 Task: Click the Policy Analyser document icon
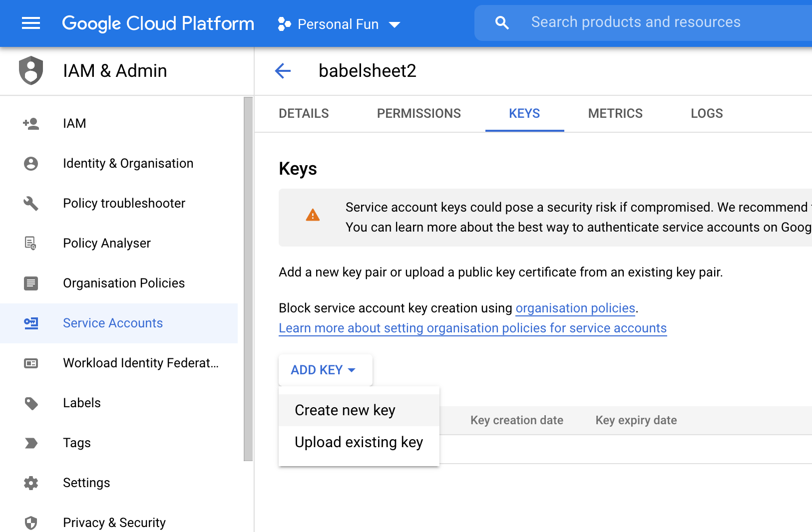[31, 243]
